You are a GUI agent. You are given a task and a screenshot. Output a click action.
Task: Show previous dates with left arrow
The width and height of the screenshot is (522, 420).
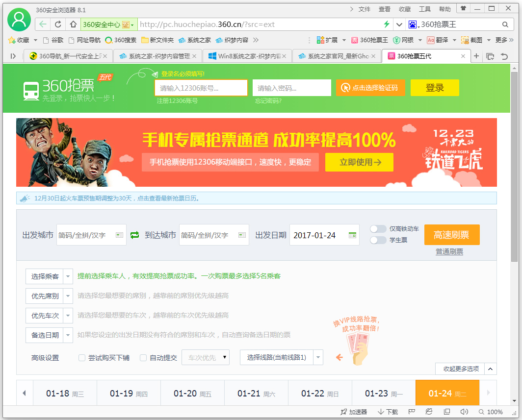(25, 393)
